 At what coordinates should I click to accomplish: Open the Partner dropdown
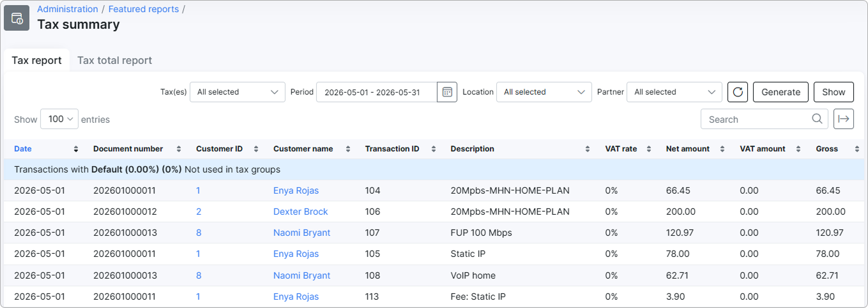click(674, 92)
